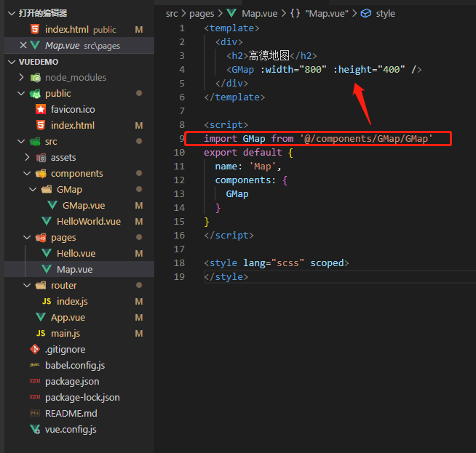
Task: Open App.vue file
Action: 79,318
